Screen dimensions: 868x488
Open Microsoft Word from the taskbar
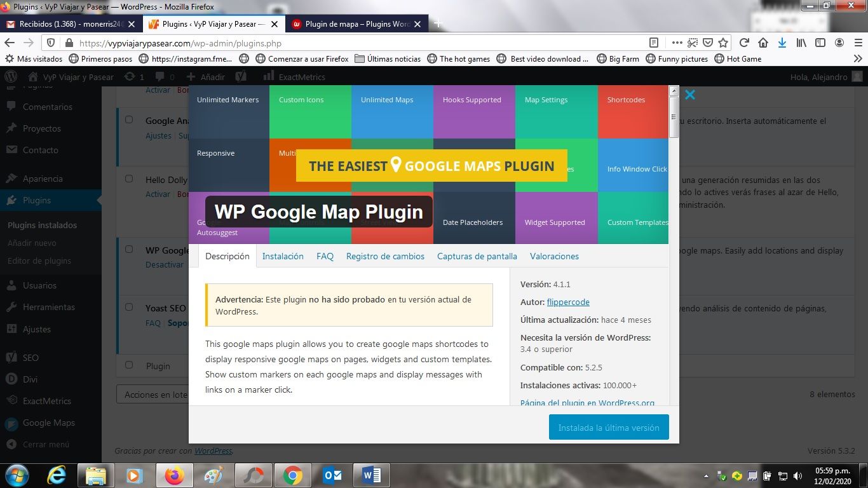pos(371,475)
